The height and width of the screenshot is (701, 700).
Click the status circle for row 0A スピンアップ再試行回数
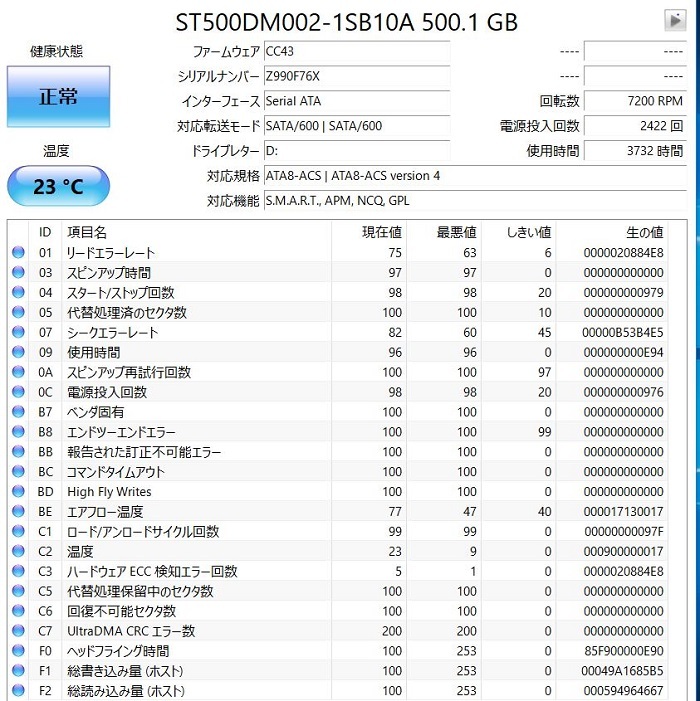(x=18, y=372)
